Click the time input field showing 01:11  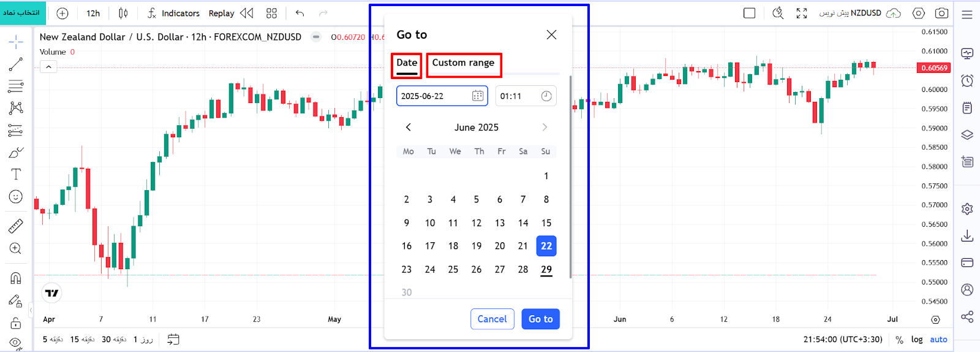tap(526, 96)
